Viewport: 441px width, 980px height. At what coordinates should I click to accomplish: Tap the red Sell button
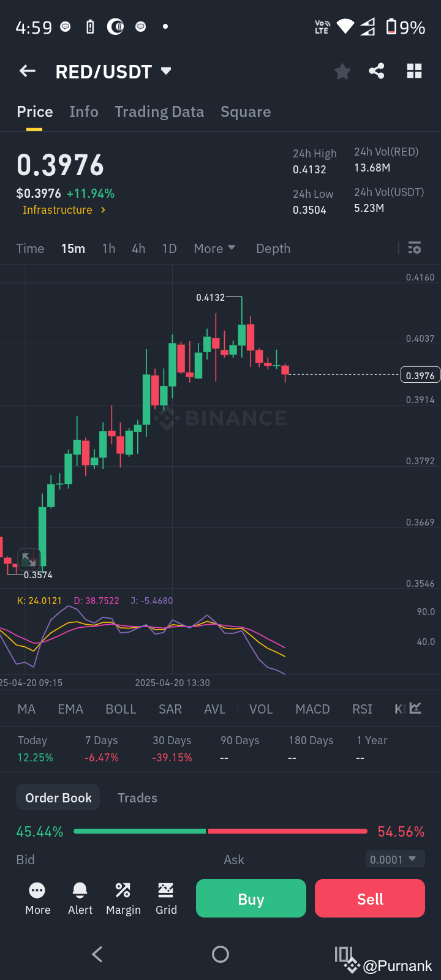[x=370, y=899]
